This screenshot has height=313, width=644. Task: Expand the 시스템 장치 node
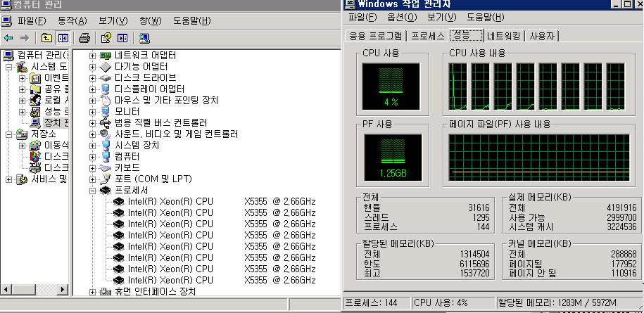[x=92, y=145]
